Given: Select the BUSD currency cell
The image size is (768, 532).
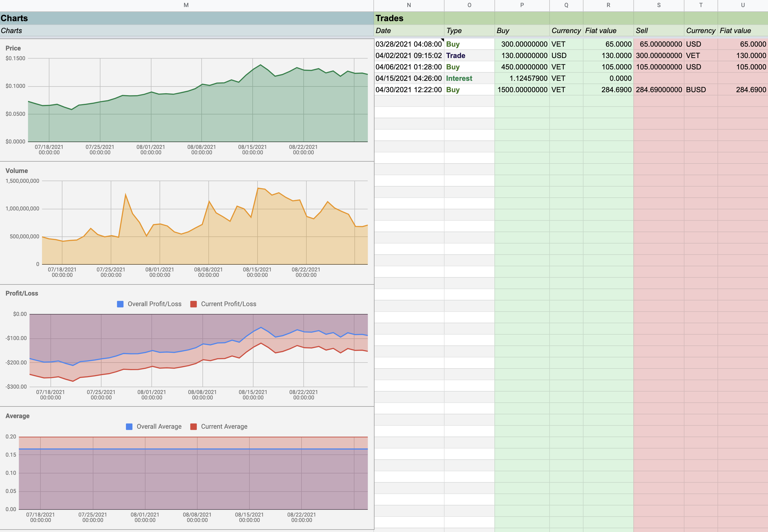Looking at the screenshot, I should click(x=700, y=90).
